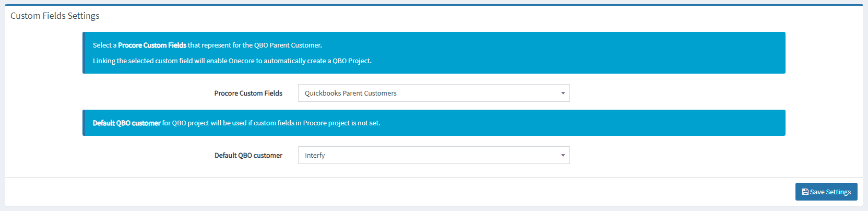Click the 'Custom Fields Settings' panel heading

point(55,16)
